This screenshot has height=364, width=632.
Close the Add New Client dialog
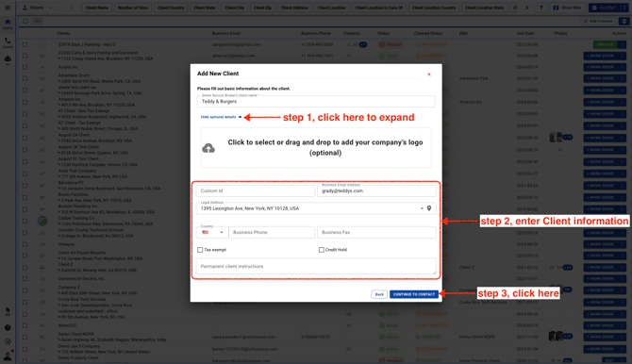click(429, 74)
